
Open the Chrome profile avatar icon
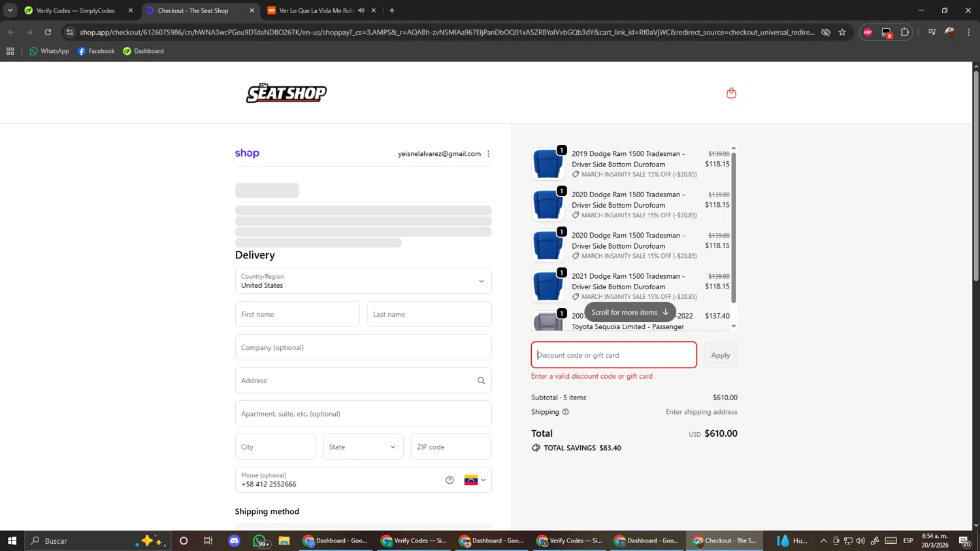[951, 32]
